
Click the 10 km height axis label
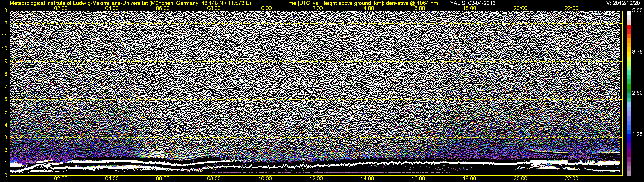[x=5, y=49]
